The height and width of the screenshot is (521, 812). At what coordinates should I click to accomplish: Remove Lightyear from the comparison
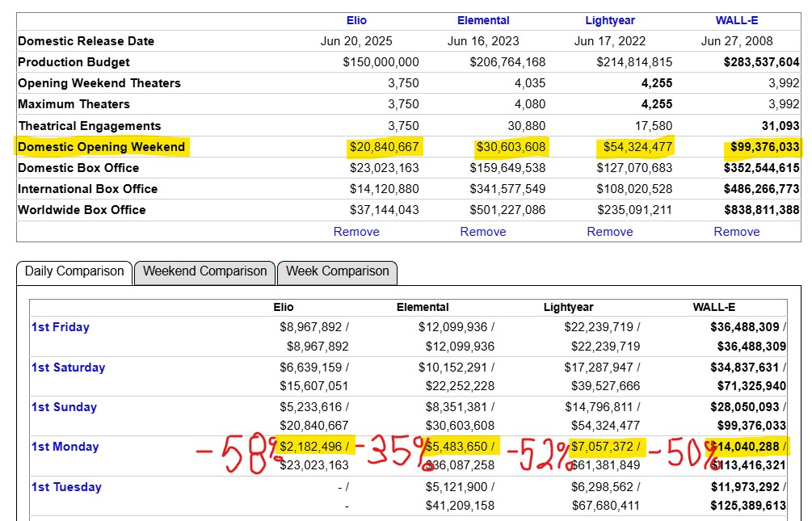pyautogui.click(x=610, y=232)
